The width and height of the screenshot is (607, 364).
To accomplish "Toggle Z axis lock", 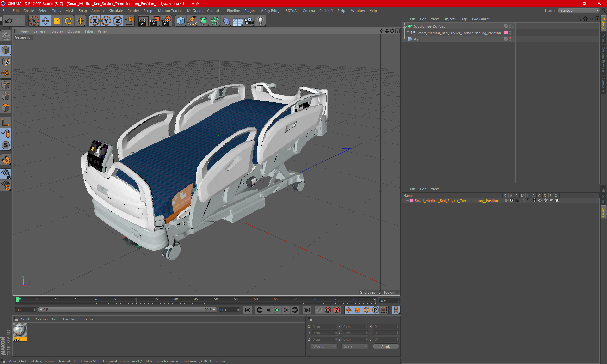I will click(x=118, y=21).
